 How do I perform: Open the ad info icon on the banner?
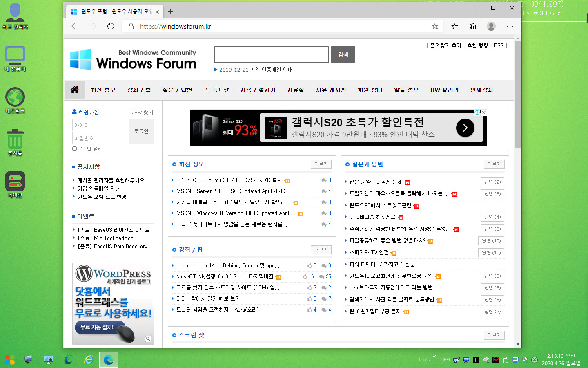[477, 112]
